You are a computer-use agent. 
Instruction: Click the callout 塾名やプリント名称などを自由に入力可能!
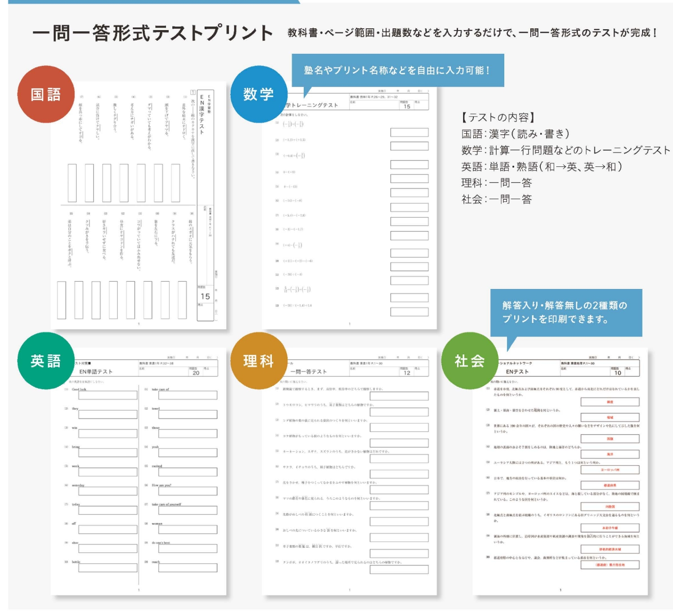pyautogui.click(x=398, y=70)
